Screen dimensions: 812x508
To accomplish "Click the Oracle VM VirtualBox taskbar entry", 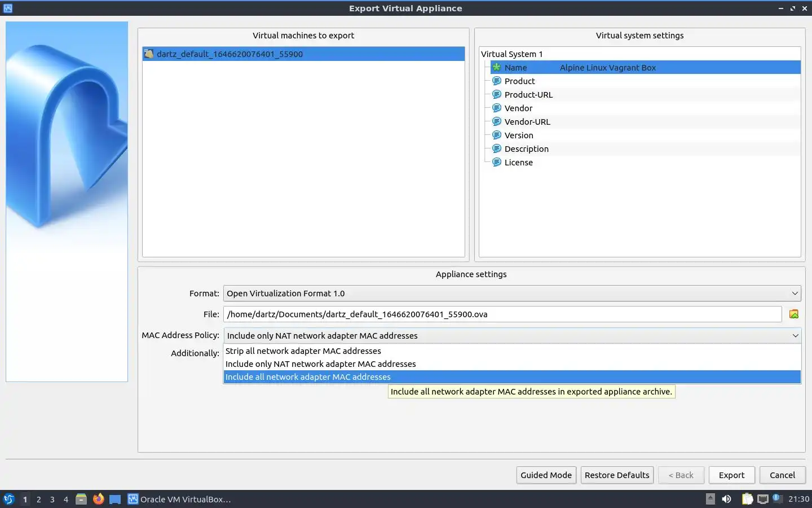I will coord(180,499).
